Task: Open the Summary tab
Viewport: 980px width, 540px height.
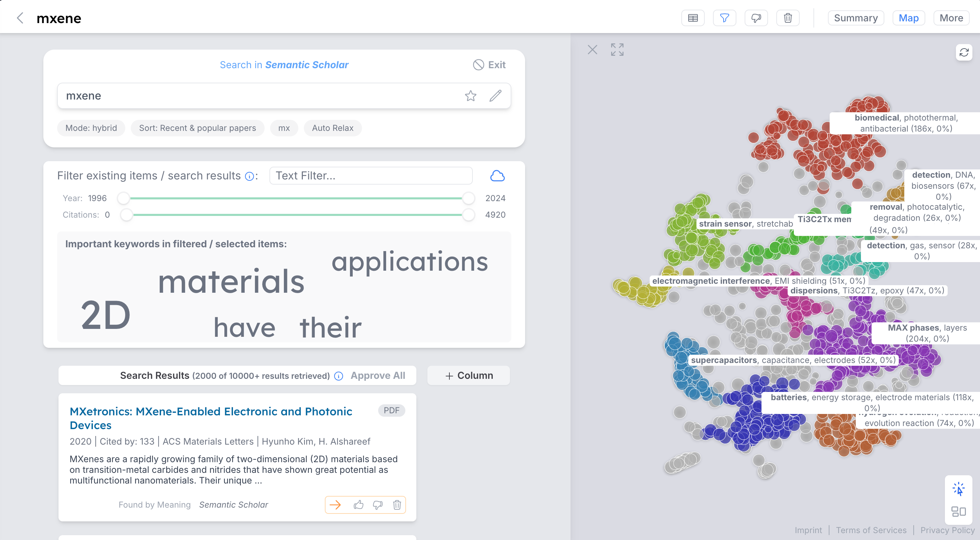Action: pos(855,18)
